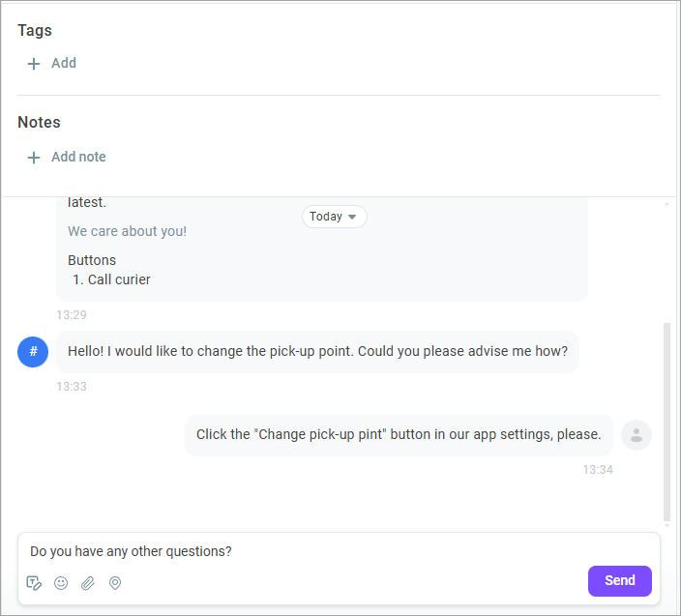
Task: Attach a file with paperclip icon
Action: pos(88,583)
